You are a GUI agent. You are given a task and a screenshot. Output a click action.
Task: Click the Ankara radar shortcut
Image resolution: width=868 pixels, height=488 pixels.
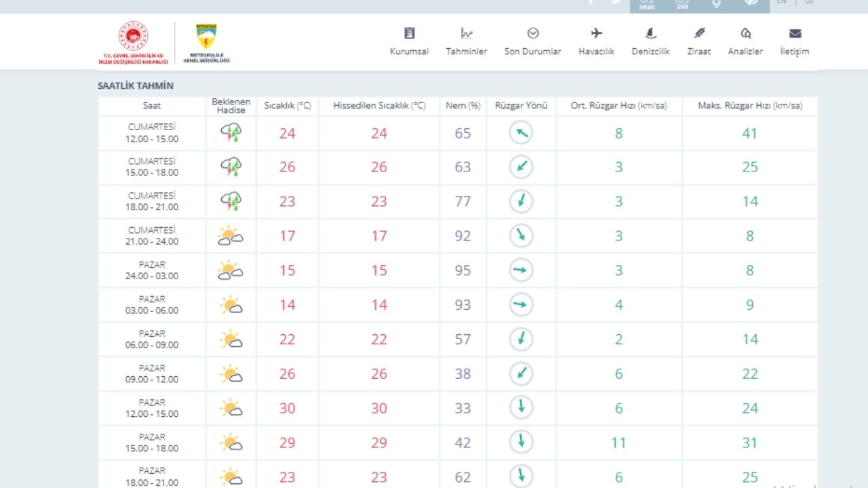[647, 4]
